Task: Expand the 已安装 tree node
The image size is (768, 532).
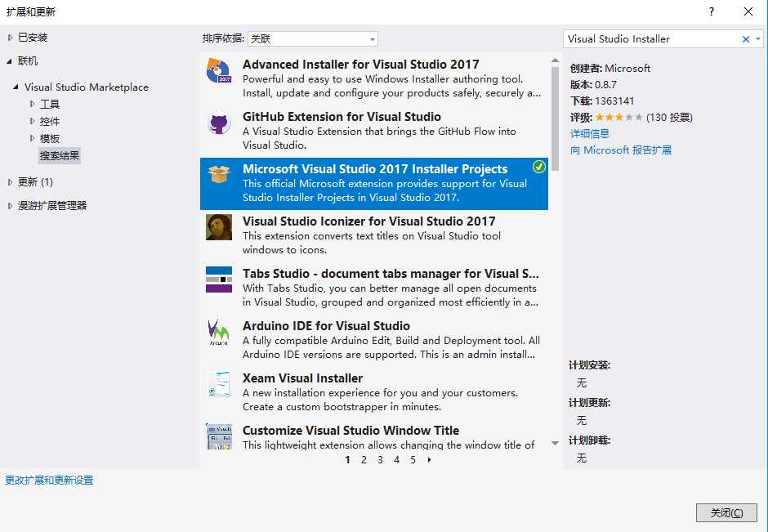Action: (10, 38)
